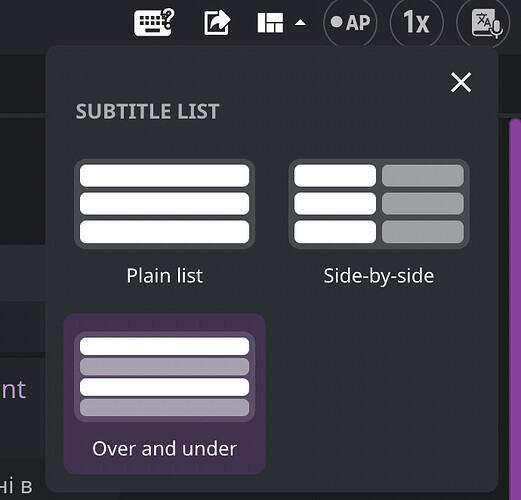Click the lighter highlighted row left of the popup
Image resolution: width=521 pixels, height=500 pixels.
22,273
